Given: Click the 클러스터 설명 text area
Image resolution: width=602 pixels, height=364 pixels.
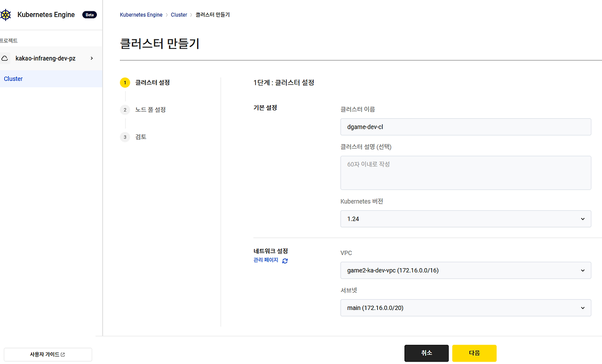Looking at the screenshot, I should [x=466, y=173].
